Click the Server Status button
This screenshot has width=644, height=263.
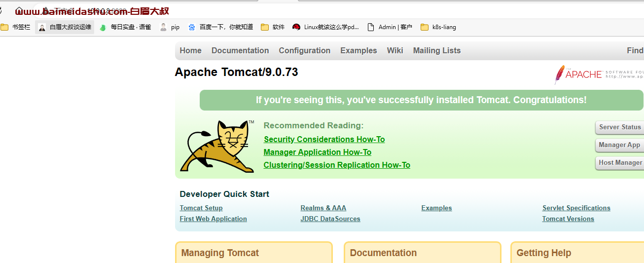coord(620,127)
